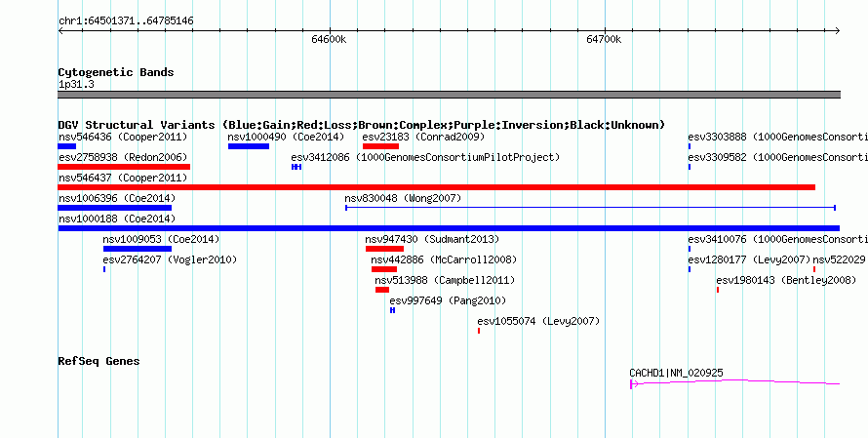This screenshot has height=438, width=868.
Task: Click esv3303888 variant label
Action: coord(777,137)
